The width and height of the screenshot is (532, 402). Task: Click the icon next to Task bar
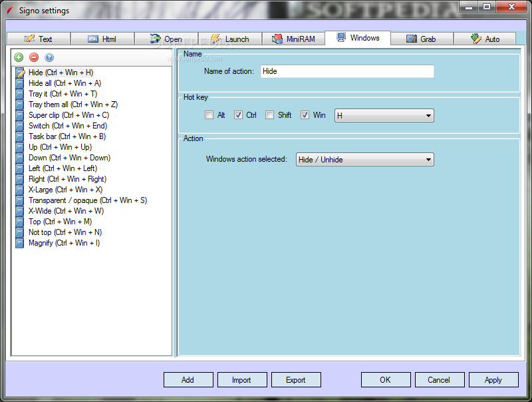tap(20, 136)
